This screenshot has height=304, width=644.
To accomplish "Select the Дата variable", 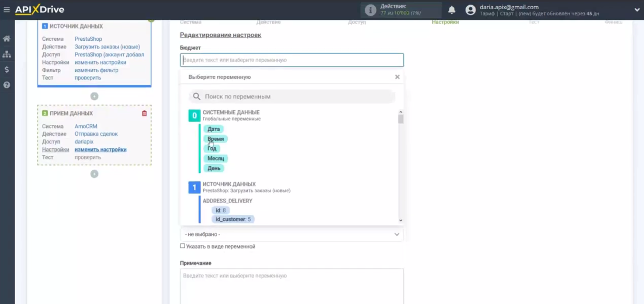I will point(214,129).
